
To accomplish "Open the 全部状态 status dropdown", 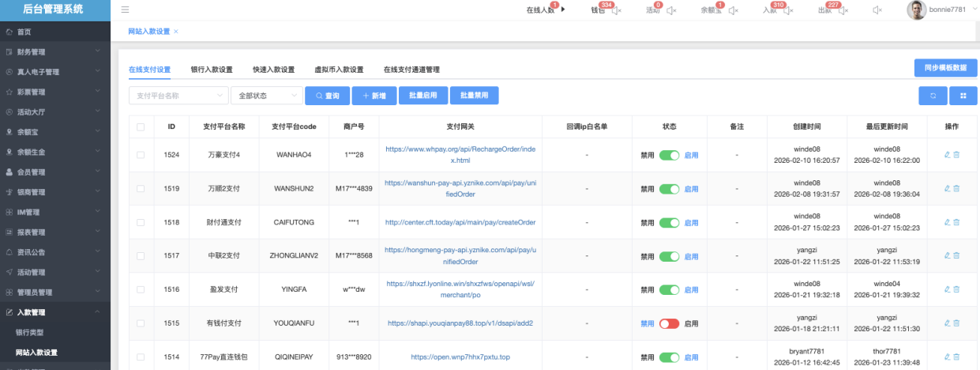I will coord(266,96).
